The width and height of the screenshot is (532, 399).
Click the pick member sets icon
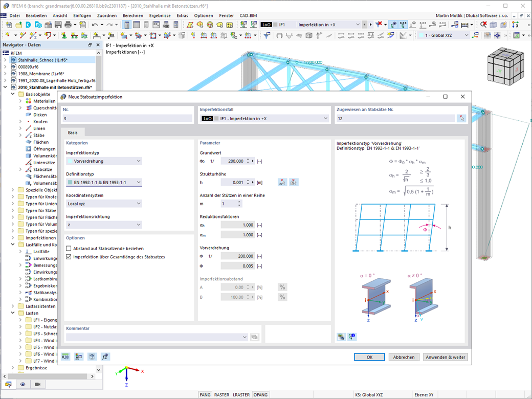click(x=461, y=118)
